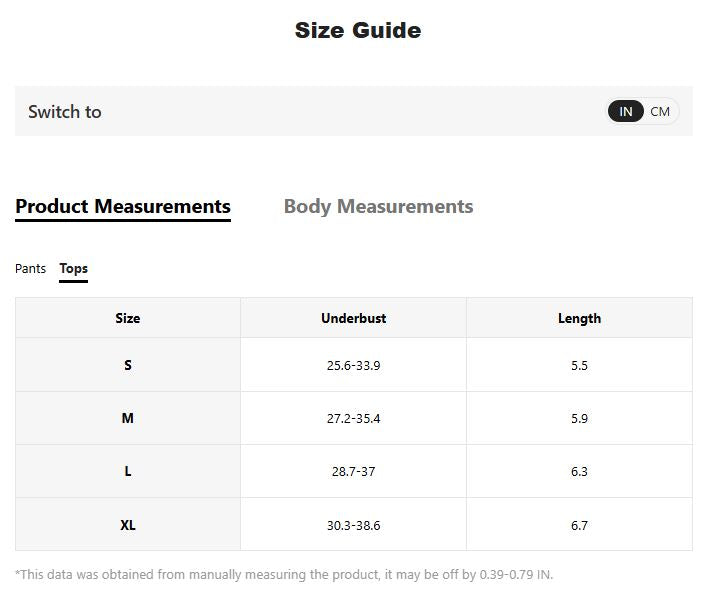Select the Tops sub-tab
The image size is (716, 594).
[x=74, y=268]
